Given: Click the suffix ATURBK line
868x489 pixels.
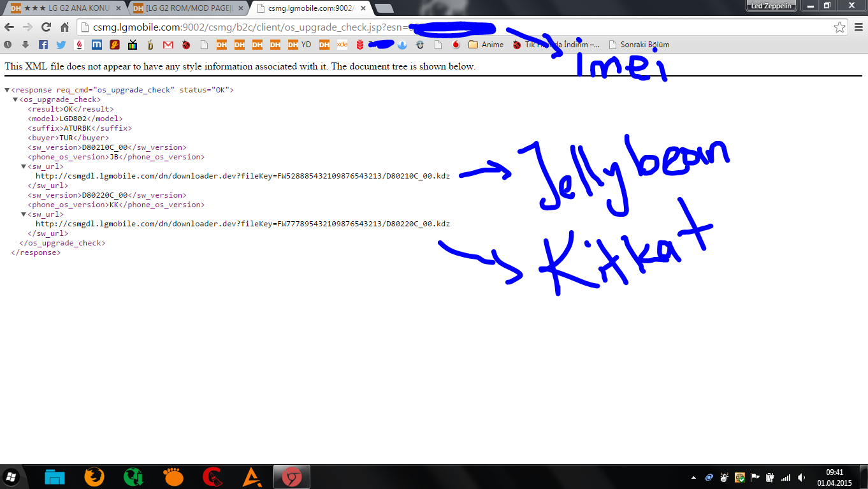Looking at the screenshot, I should (x=80, y=128).
